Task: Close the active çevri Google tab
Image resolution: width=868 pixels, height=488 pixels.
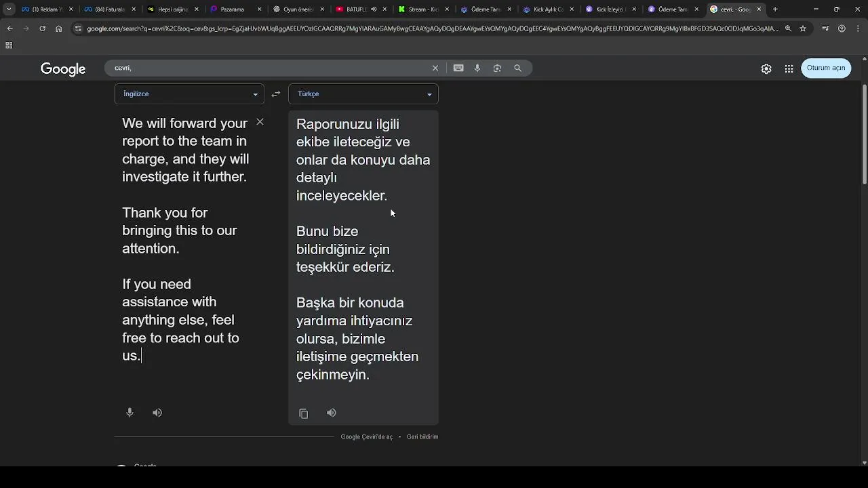Action: click(x=759, y=9)
